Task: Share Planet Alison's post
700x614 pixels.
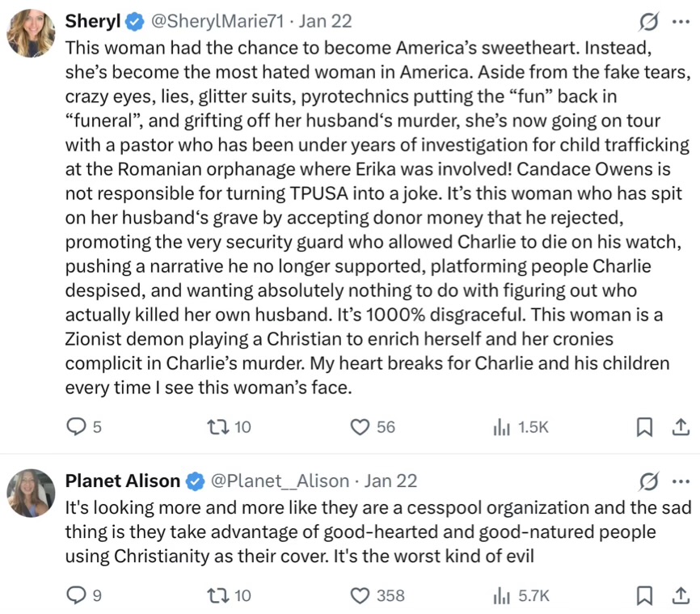Action: [x=681, y=595]
